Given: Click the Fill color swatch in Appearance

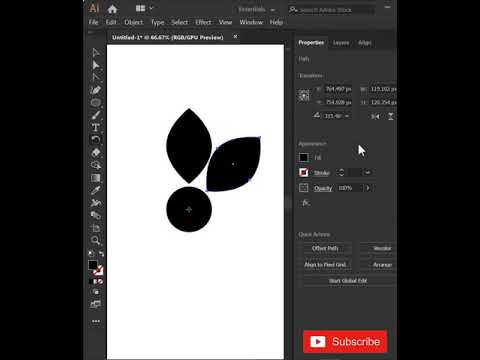Looking at the screenshot, I should [303, 157].
